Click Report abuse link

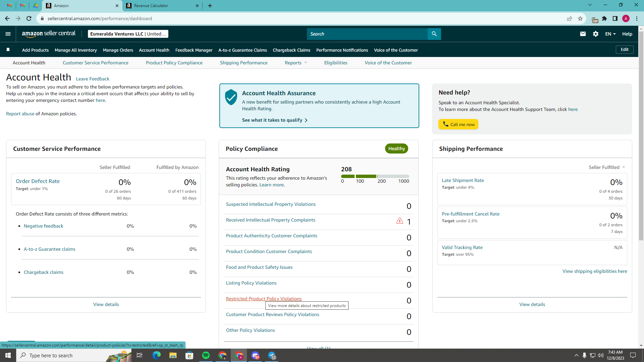tap(20, 114)
